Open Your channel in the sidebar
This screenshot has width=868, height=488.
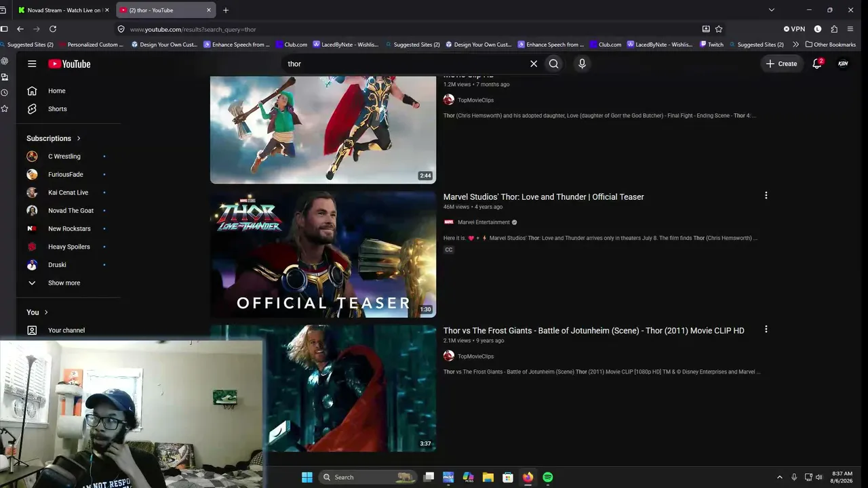(x=68, y=331)
